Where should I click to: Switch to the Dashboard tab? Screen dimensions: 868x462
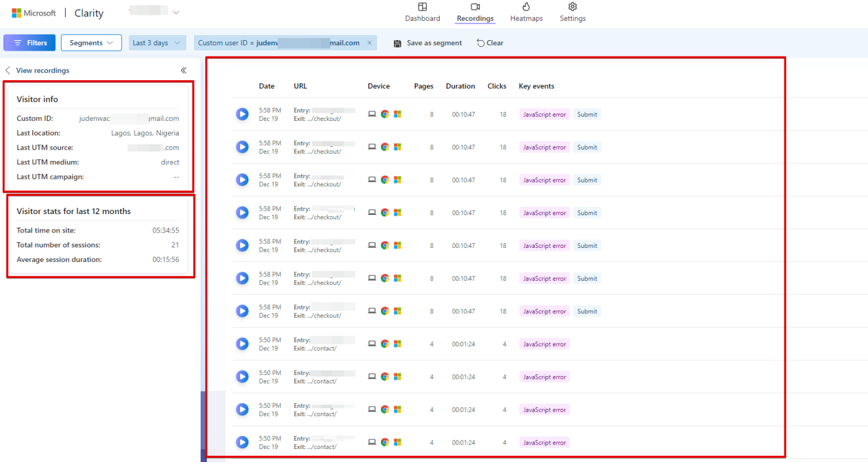tap(422, 12)
